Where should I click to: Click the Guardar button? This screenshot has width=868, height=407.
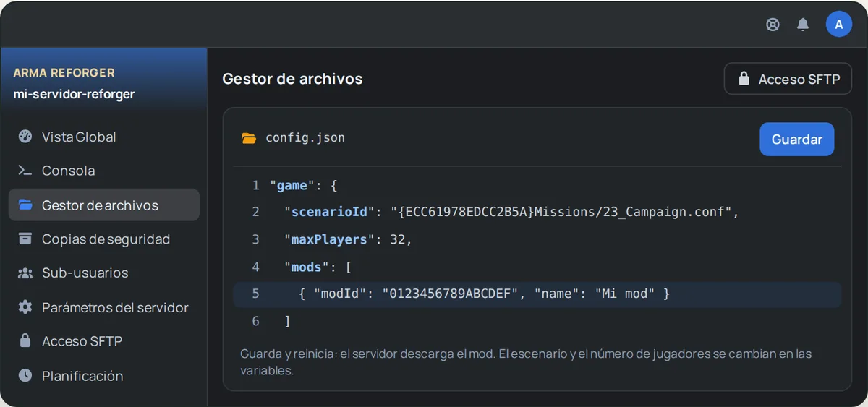pyautogui.click(x=796, y=139)
